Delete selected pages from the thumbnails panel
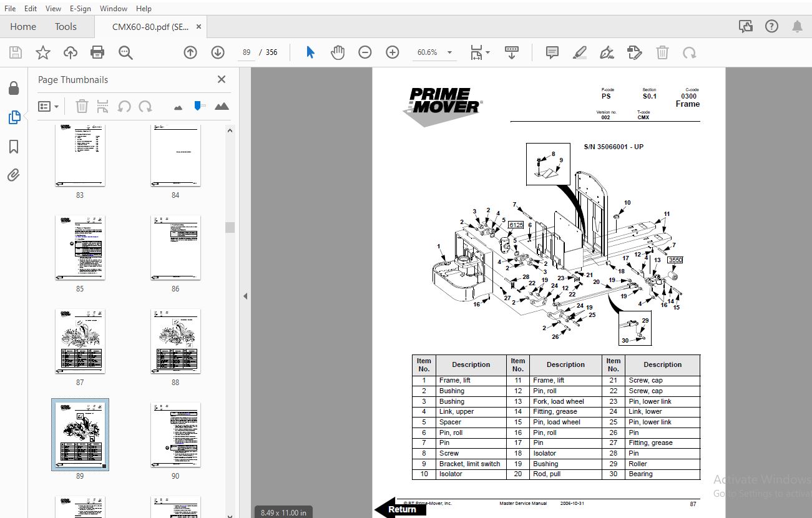 [x=82, y=106]
